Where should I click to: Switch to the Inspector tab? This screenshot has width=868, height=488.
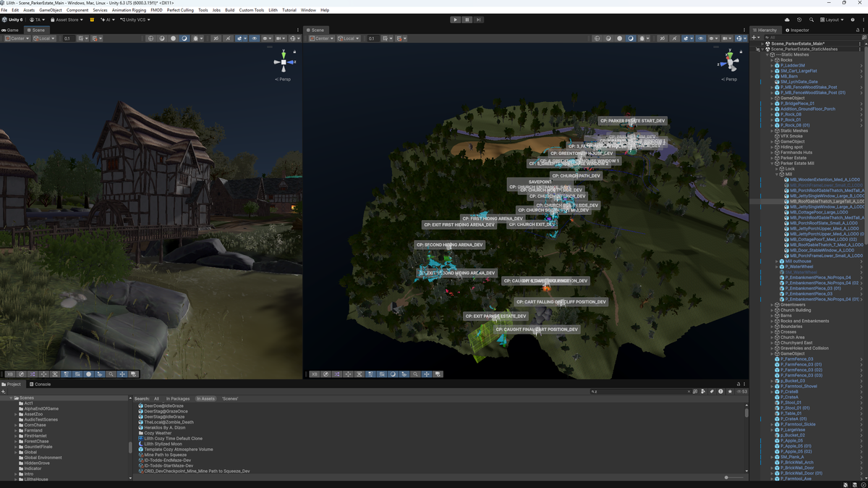(796, 30)
